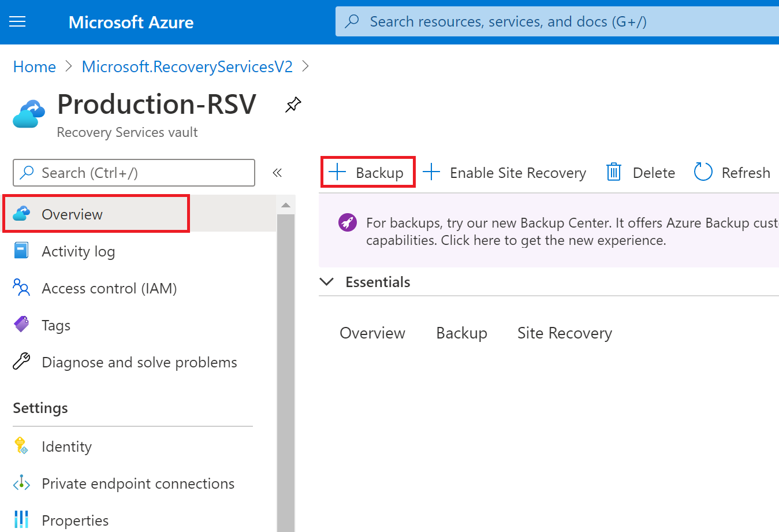The height and width of the screenshot is (532, 779).
Task: Collapse the left sidebar with double chevron
Action: (277, 172)
